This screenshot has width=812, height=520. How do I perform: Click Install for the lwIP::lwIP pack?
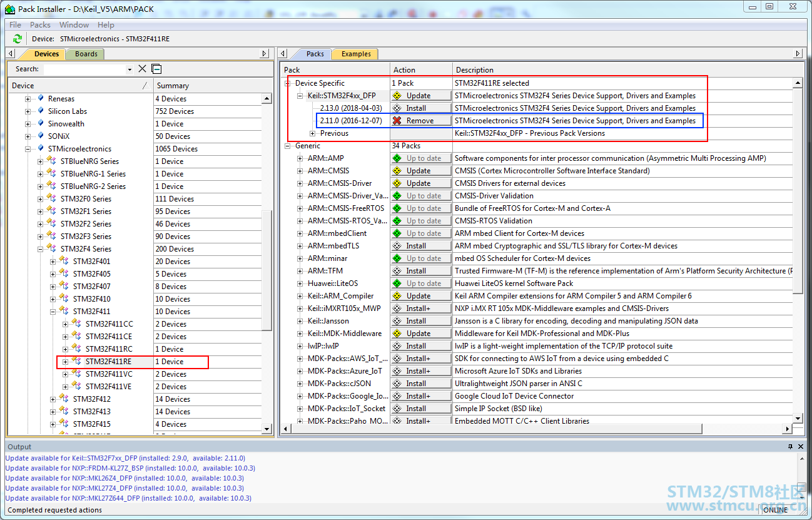(x=421, y=346)
